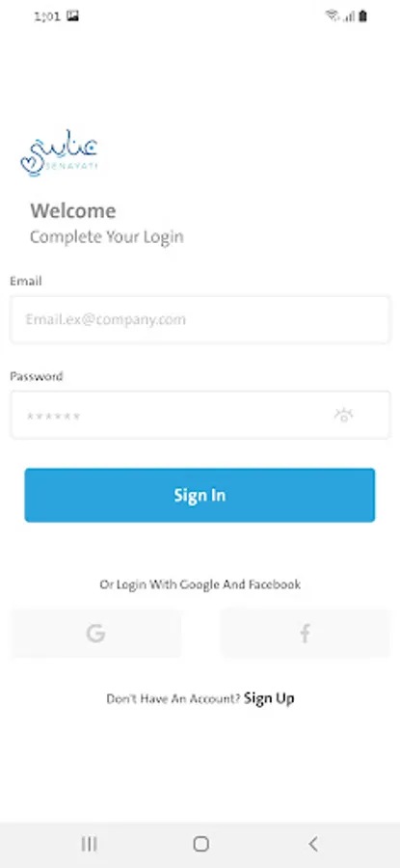
Task: Tap the back arrow in navigation bar
Action: [x=313, y=844]
